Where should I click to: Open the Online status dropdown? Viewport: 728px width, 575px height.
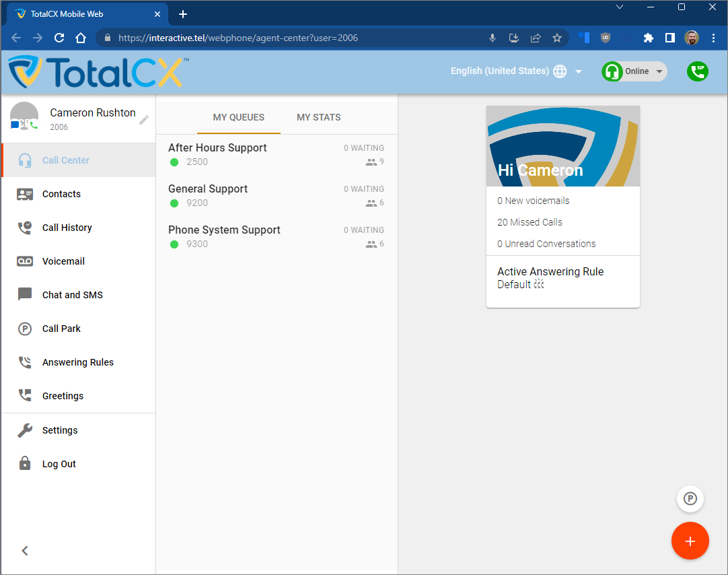point(634,71)
